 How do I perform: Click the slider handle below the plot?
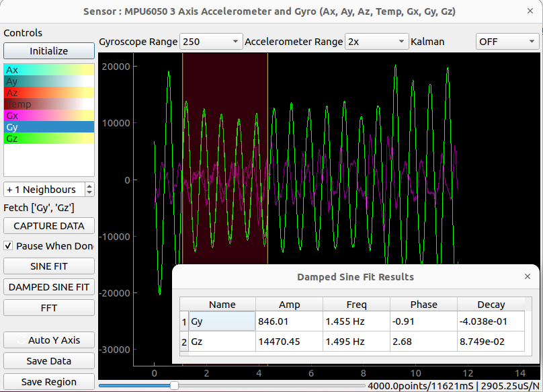coord(174,385)
